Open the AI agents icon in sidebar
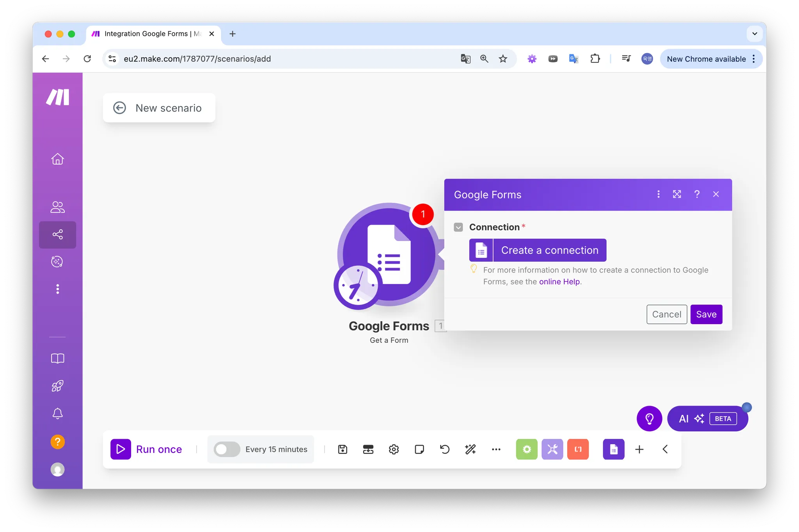Image resolution: width=799 pixels, height=532 pixels. 58,262
